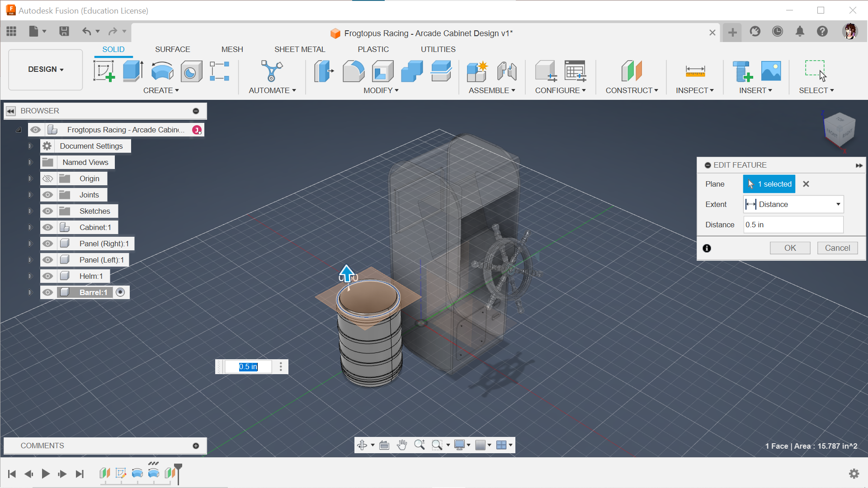Viewport: 868px width, 488px height.
Task: Click the Measure Inspect tool
Action: point(694,70)
